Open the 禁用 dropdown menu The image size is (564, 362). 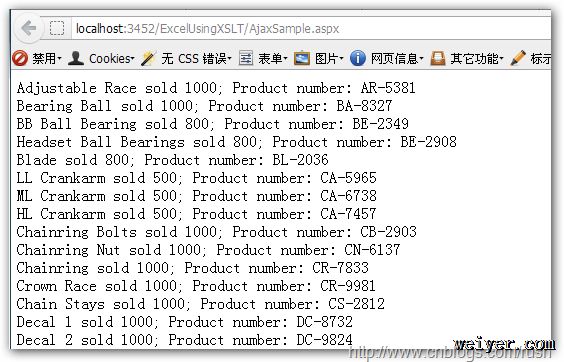click(47, 58)
